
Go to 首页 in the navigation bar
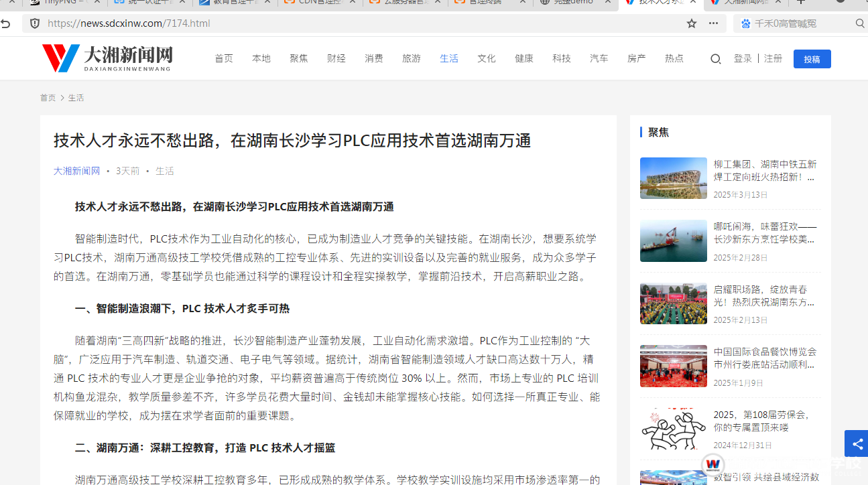tap(224, 59)
